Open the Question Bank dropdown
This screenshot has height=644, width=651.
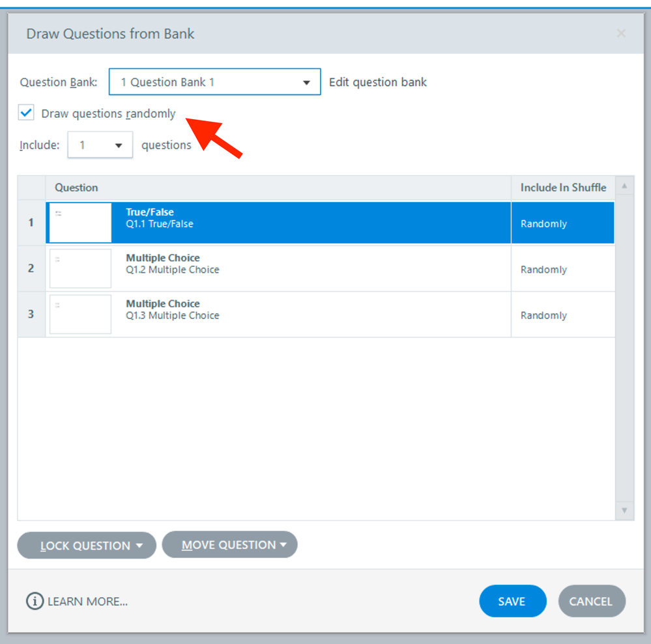pos(214,82)
